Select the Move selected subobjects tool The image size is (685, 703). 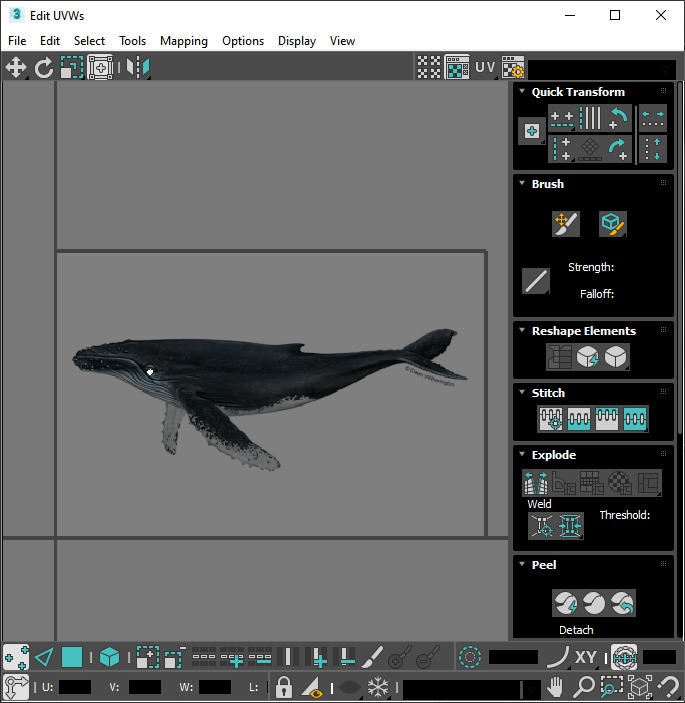16,67
